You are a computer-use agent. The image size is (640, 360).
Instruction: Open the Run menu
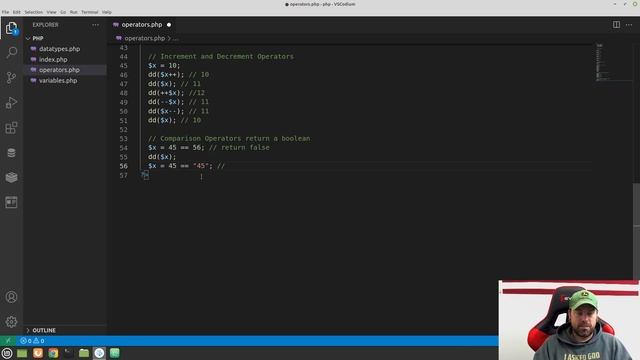[x=73, y=12]
